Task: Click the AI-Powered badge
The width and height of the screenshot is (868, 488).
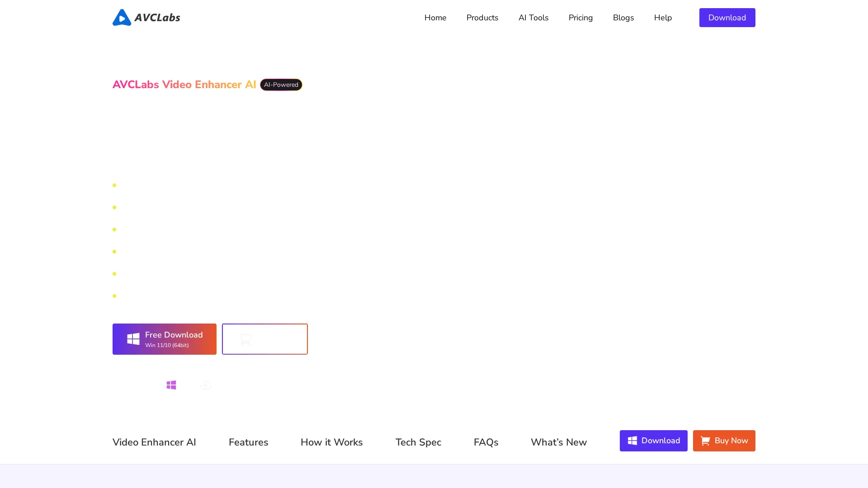Action: (281, 85)
